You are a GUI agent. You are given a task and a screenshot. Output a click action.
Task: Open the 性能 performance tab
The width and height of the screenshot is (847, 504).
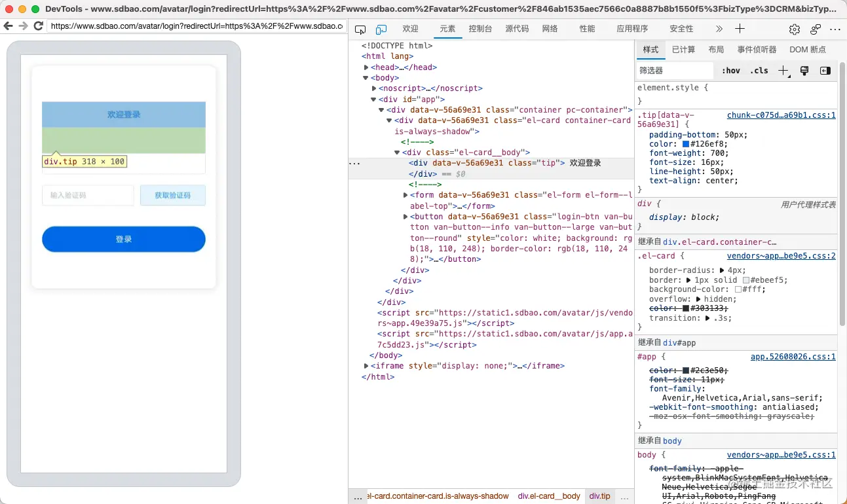(588, 29)
